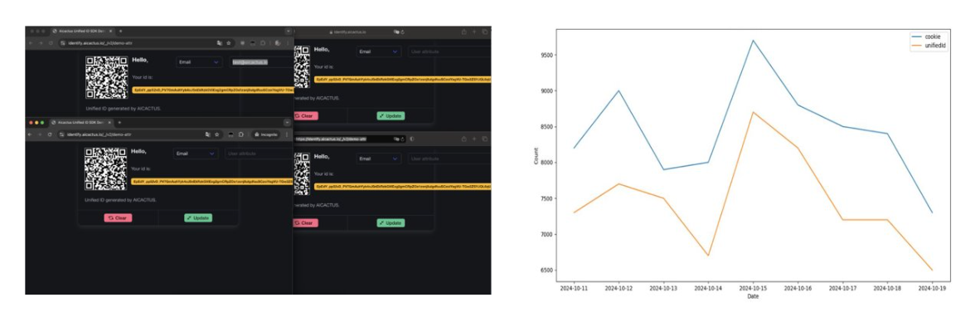Bookmark page with star icon in Incognito window
Image resolution: width=980 pixels, height=327 pixels.
coord(217,134)
